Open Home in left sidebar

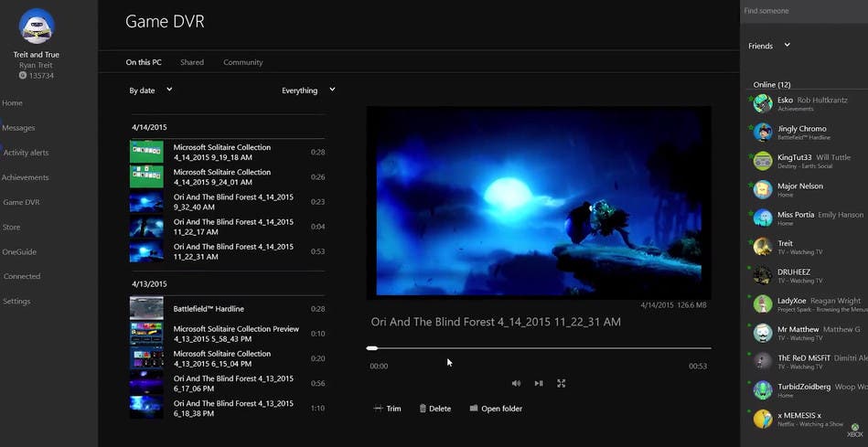coord(12,103)
